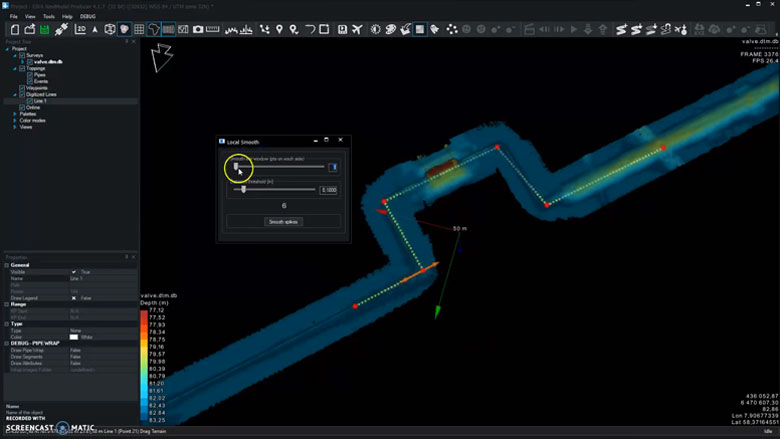Screen dimensions: 780x439
Task: Click the smooth window slider handle
Action: tap(237, 167)
